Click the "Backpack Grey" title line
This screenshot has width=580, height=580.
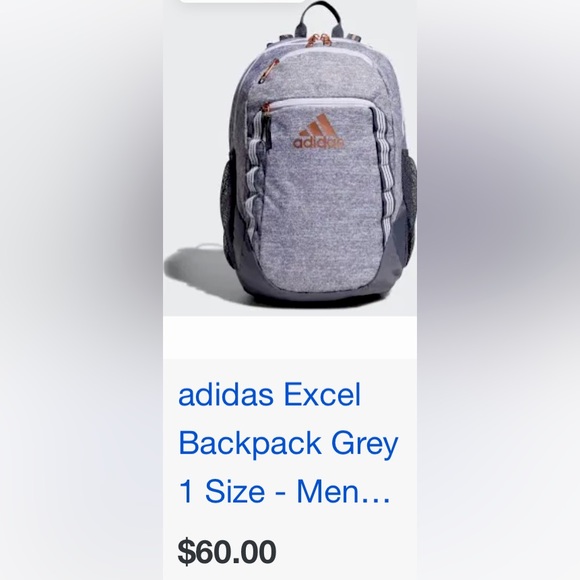288,444
